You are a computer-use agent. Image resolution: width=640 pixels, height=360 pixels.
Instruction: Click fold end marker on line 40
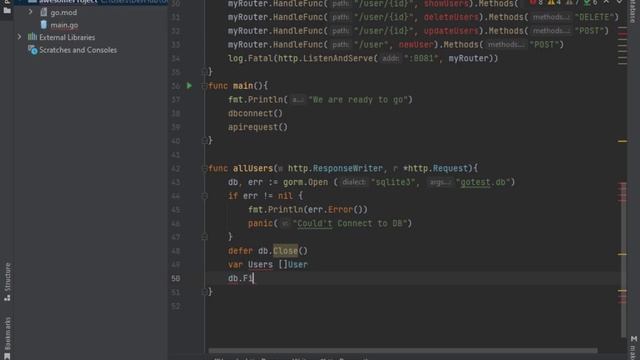coord(204,140)
